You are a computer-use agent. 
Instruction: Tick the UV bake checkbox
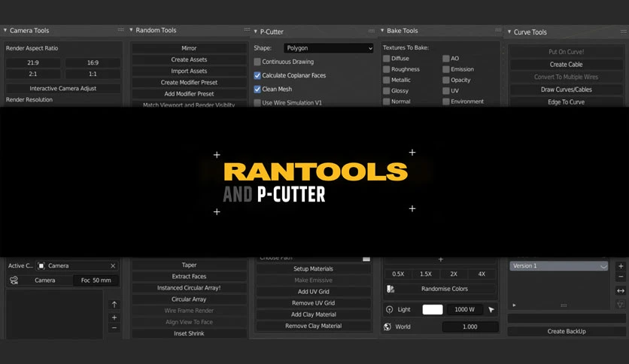(x=445, y=91)
